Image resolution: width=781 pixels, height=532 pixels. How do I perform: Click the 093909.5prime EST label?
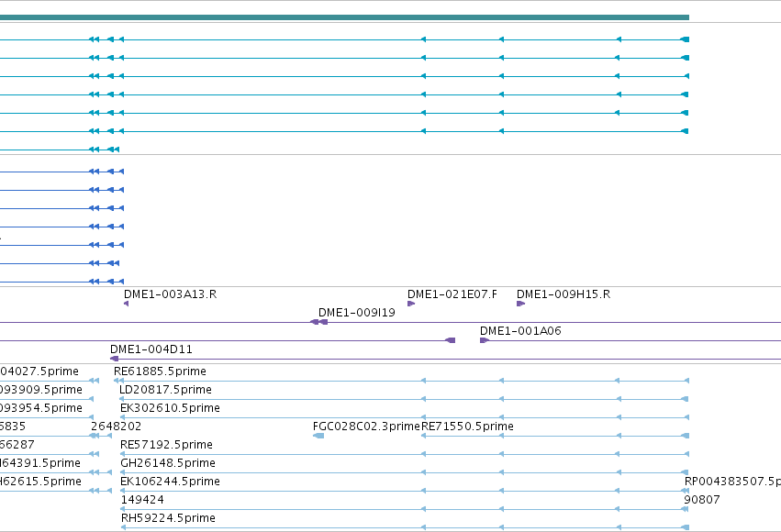[x=41, y=390]
